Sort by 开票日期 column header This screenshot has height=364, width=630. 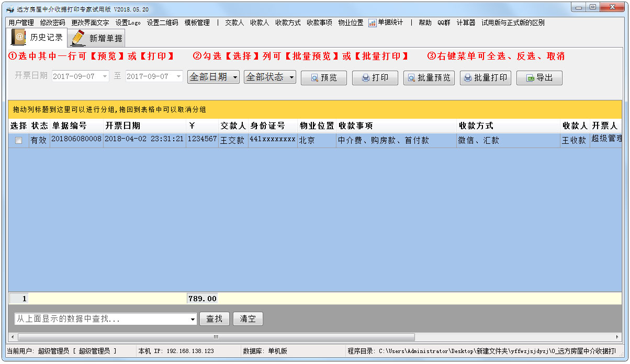[144, 126]
